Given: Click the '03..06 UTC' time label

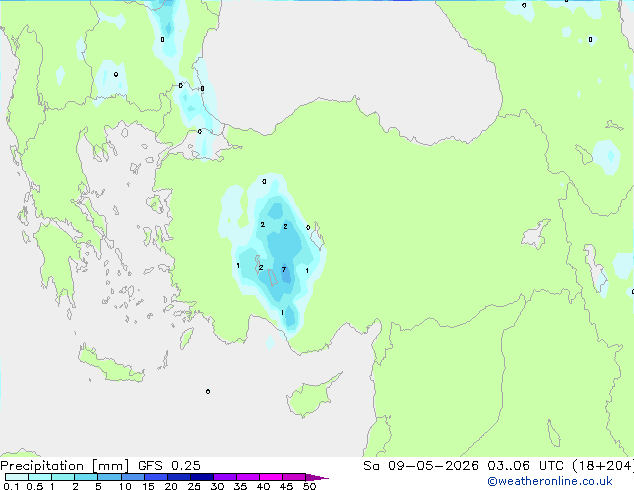Looking at the screenshot, I should tap(525, 466).
